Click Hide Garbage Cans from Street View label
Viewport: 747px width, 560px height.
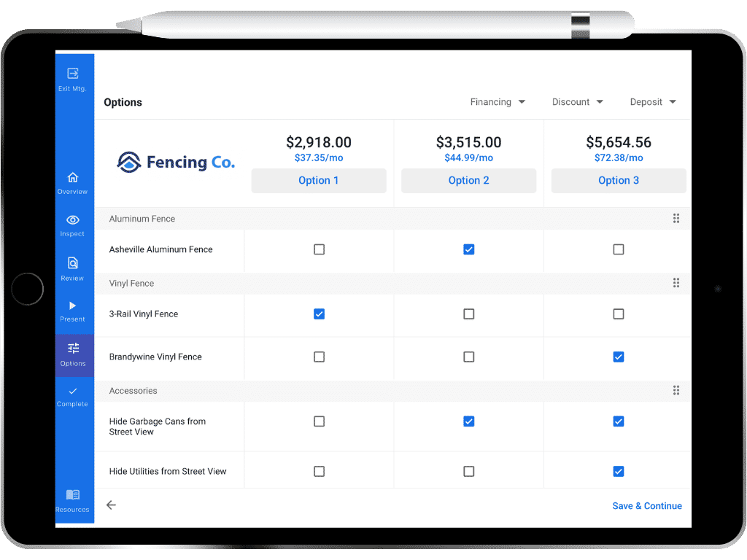pos(158,427)
